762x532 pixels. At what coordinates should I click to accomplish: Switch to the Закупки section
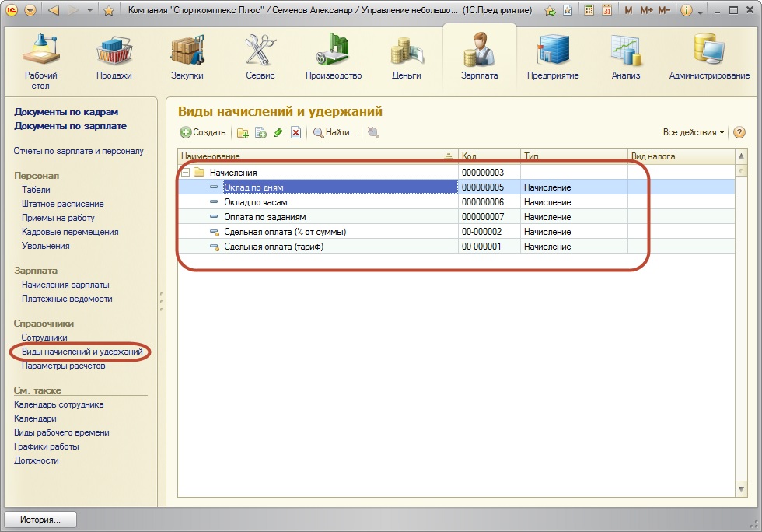coord(187,57)
